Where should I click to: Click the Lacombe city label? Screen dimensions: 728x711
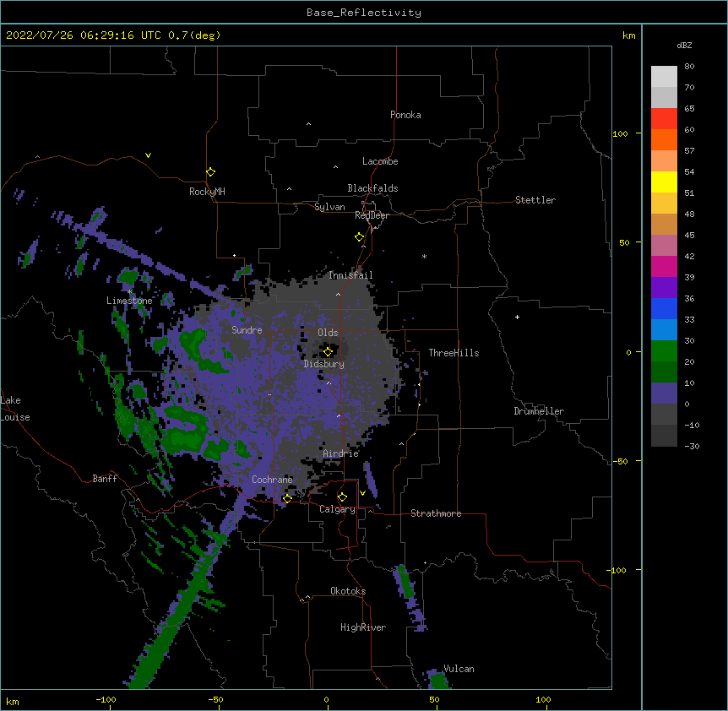tap(380, 161)
